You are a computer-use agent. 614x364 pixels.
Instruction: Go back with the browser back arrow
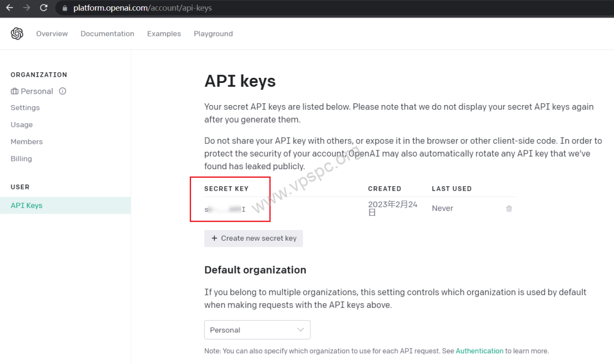click(10, 8)
